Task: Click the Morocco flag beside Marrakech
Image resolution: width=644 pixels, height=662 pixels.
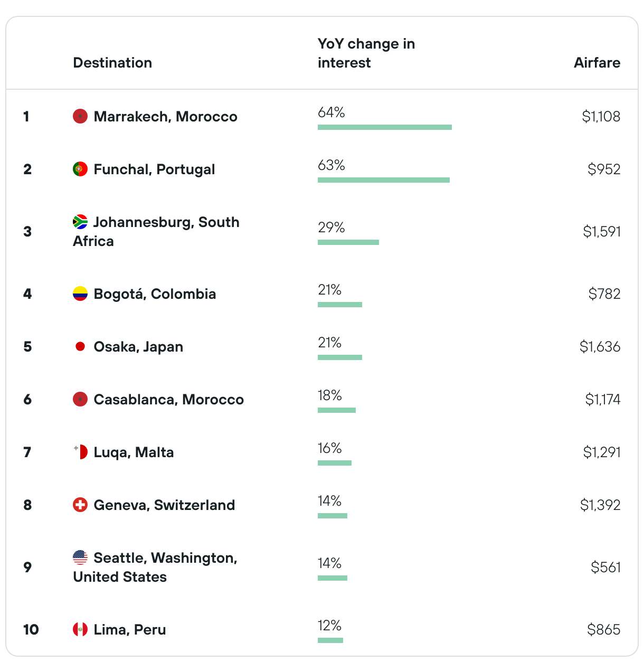Action: (80, 116)
